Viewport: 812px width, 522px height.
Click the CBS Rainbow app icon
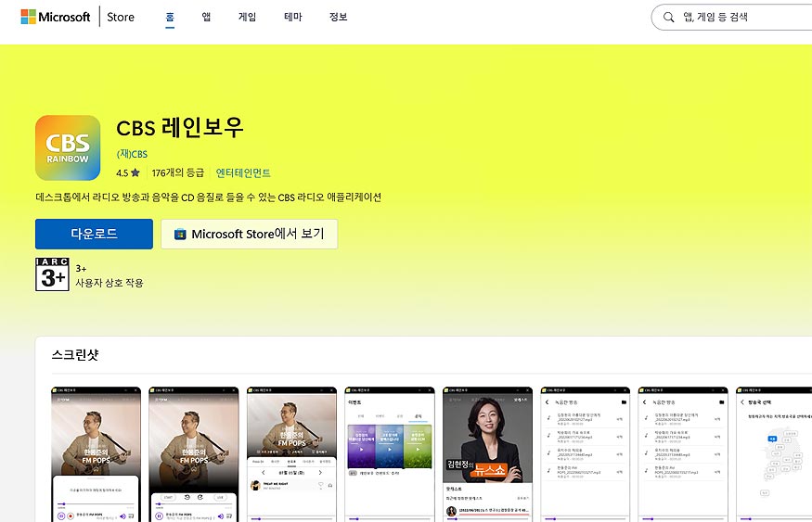point(68,148)
